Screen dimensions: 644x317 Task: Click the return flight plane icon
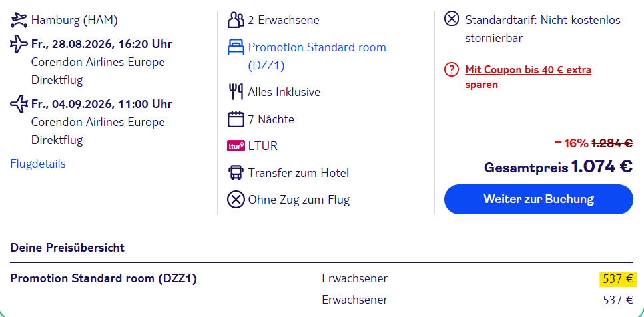19,103
